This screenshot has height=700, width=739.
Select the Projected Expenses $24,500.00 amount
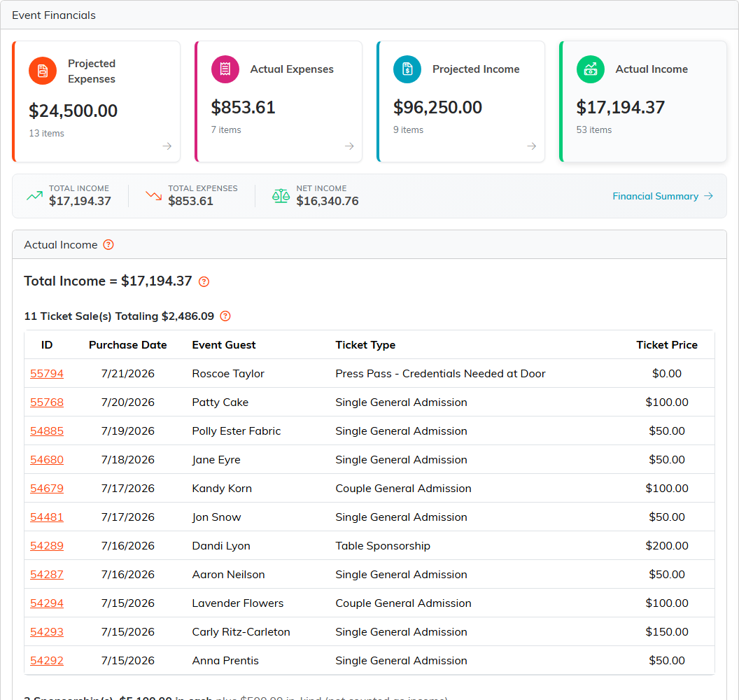[x=73, y=111]
